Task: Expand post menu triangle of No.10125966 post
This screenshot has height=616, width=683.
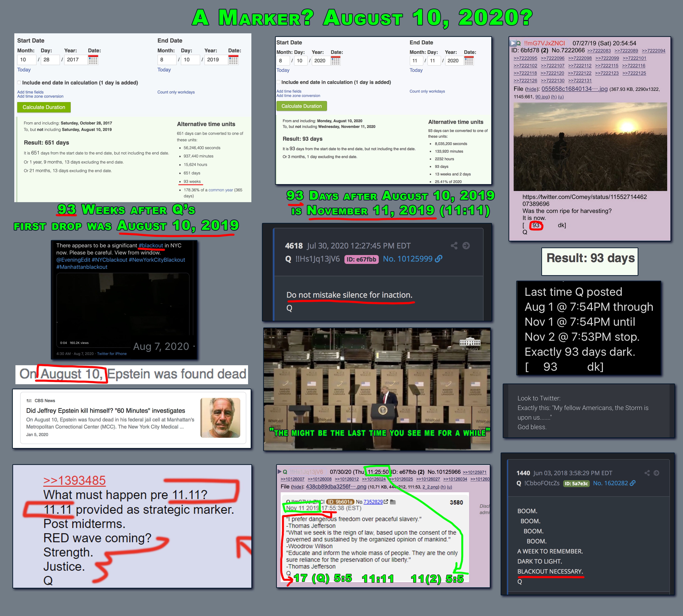Action: 280,472
